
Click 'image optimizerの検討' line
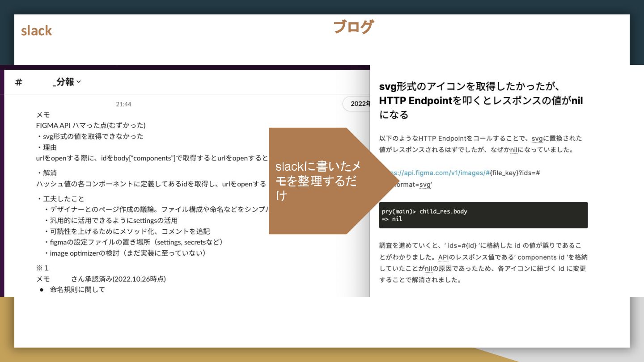tap(125, 253)
